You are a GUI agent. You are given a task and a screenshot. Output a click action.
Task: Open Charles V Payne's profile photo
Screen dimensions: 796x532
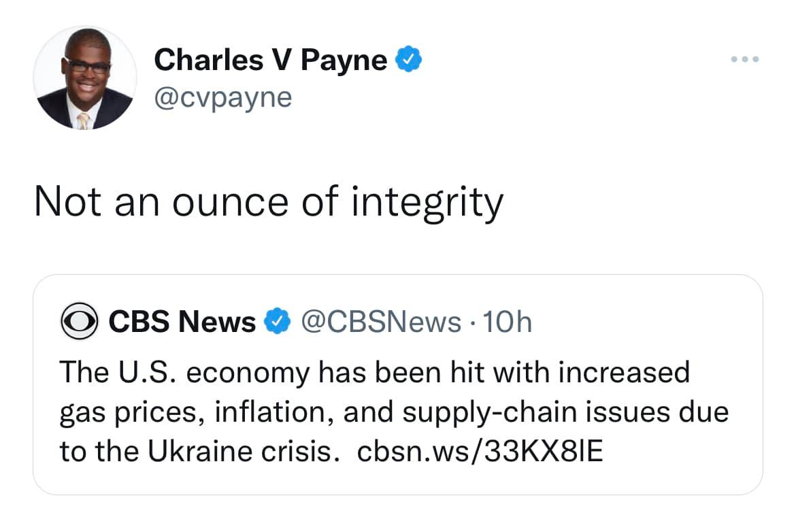(x=84, y=78)
